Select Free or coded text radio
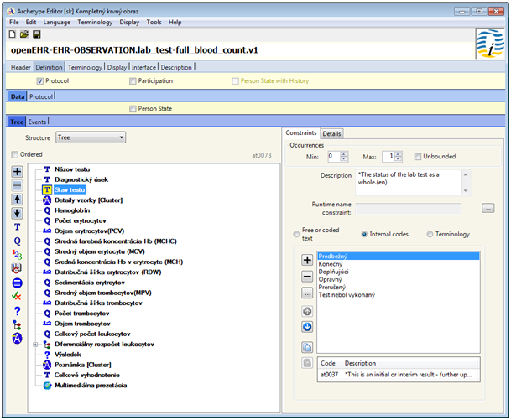The height and width of the screenshot is (420, 511). 296,234
